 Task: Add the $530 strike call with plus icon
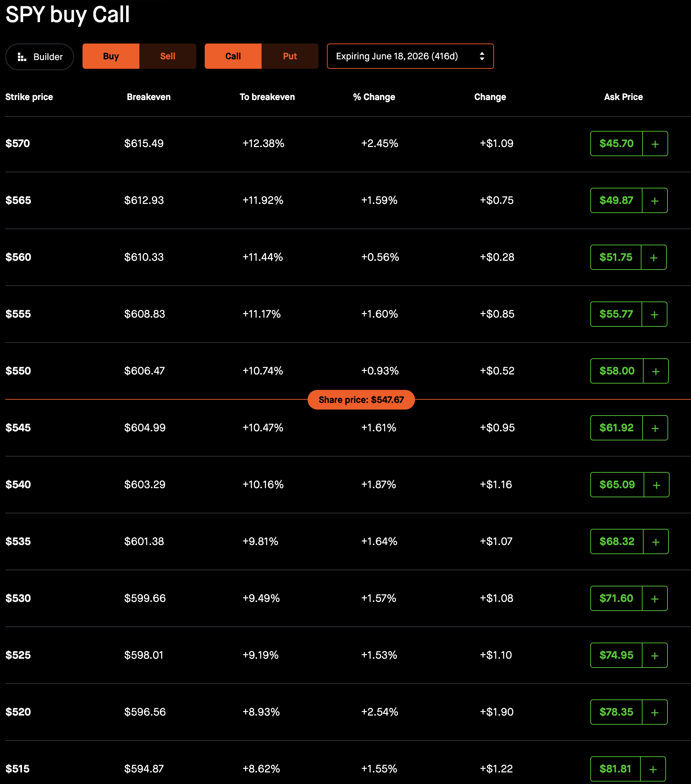pos(654,598)
